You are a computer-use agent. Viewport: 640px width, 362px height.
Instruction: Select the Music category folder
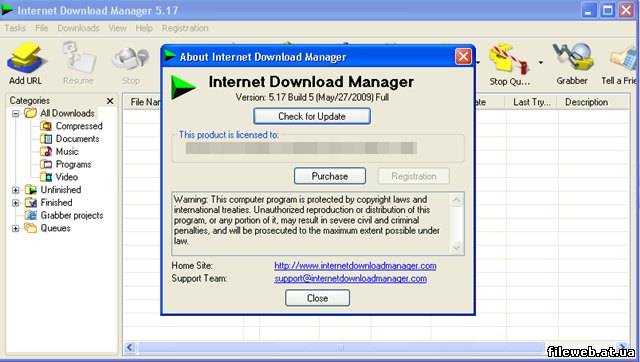(59, 151)
